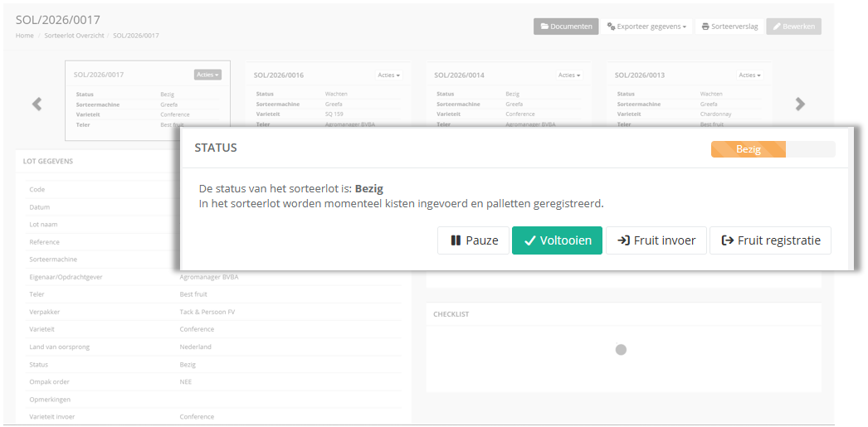Pause the sorting lot
868x427 pixels.
(x=473, y=240)
